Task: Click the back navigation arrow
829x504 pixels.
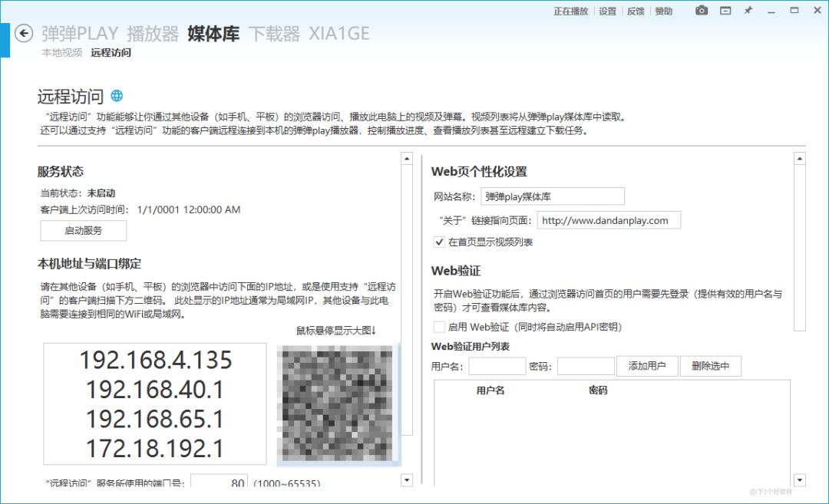Action: pyautogui.click(x=24, y=34)
